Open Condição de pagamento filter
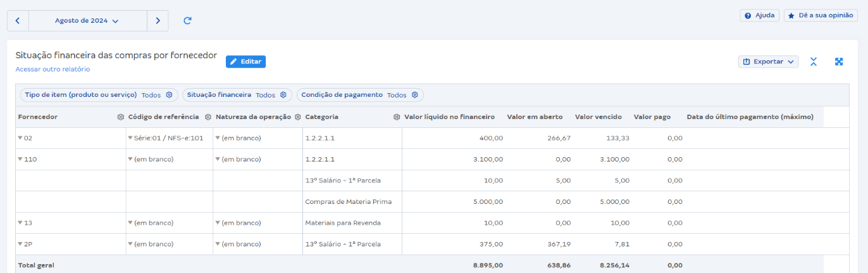The image size is (868, 273). click(x=359, y=95)
